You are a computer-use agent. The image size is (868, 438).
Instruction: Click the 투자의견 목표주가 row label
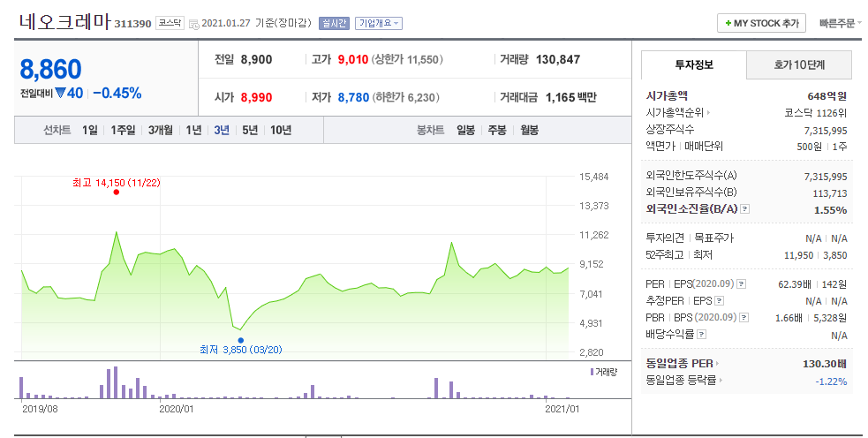[x=690, y=238]
